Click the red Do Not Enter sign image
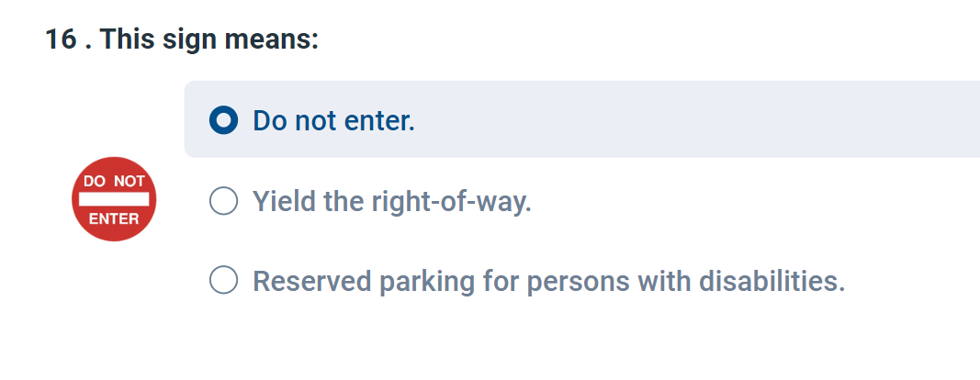Image resolution: width=980 pixels, height=380 pixels. pos(114,199)
